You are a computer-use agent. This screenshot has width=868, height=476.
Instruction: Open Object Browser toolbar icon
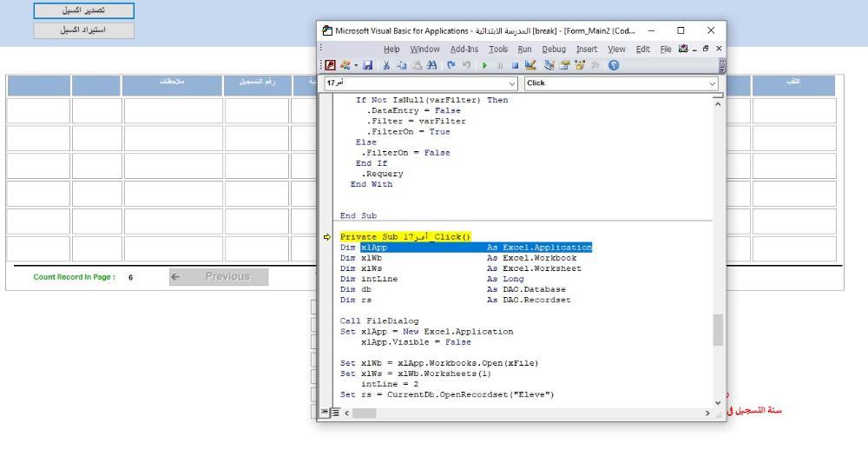click(580, 65)
